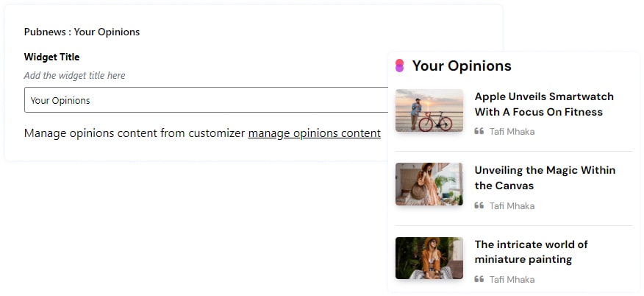Click author Tafi Mhaka under Canvas article
The image size is (644, 296).
[512, 206]
